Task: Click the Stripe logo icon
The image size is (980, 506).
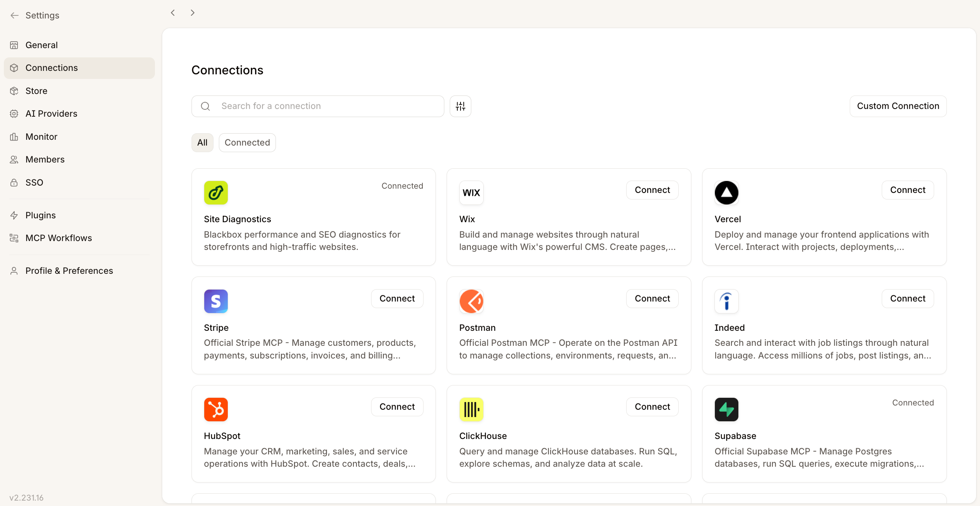Action: [216, 301]
